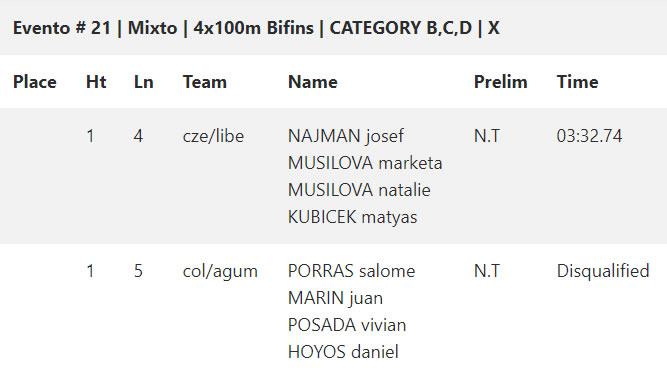Image resolution: width=667 pixels, height=377 pixels.
Task: Click swimmer MARIN juan
Action: (x=335, y=298)
